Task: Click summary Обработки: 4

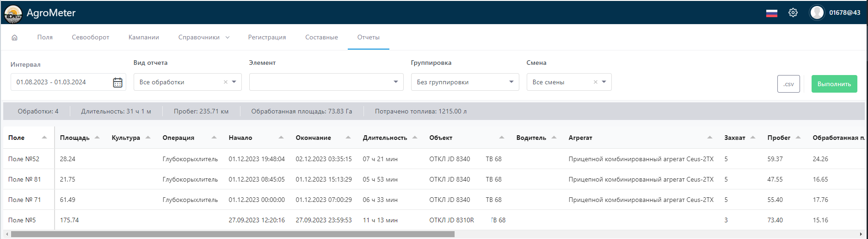Action: (38, 111)
